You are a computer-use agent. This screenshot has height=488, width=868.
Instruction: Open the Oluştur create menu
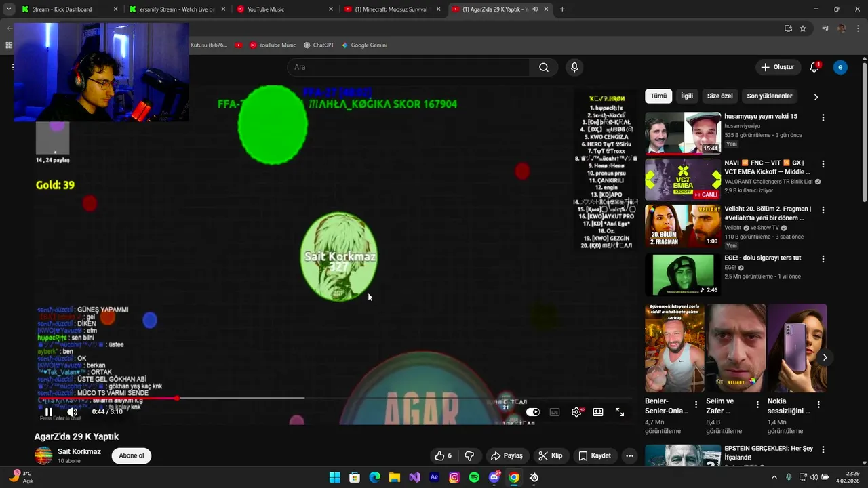point(778,67)
